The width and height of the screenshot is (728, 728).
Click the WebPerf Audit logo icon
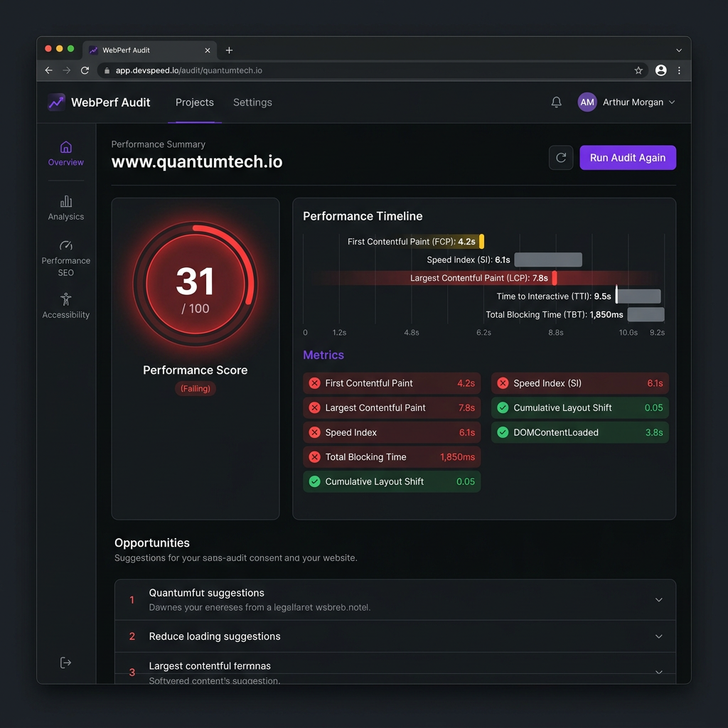click(x=56, y=102)
